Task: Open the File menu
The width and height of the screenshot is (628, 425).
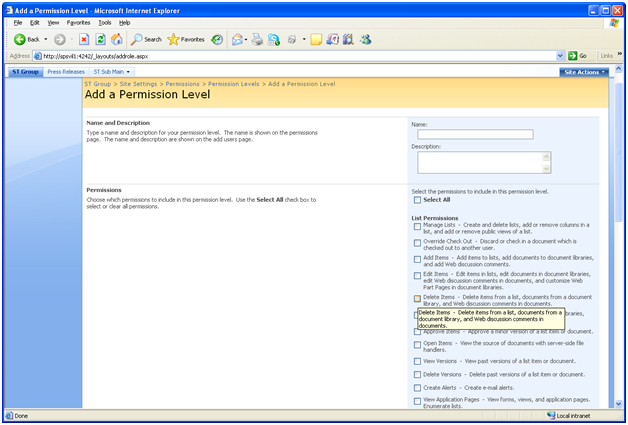Action: point(18,23)
